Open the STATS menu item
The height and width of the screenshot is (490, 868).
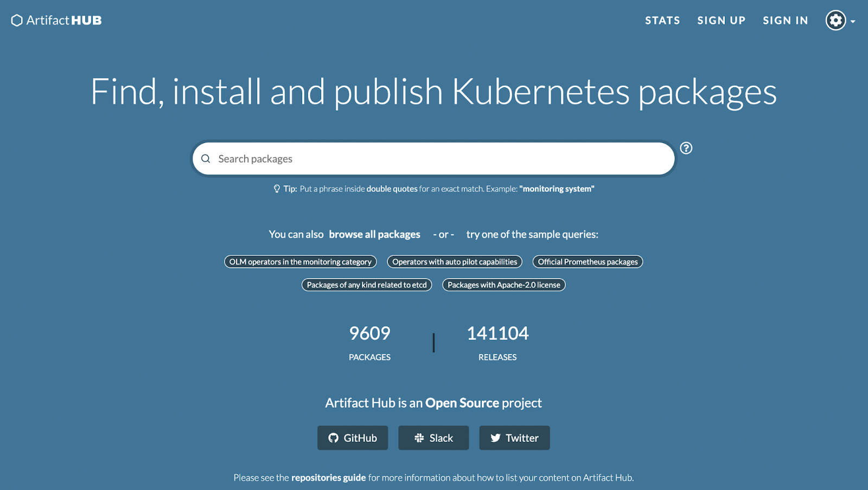pyautogui.click(x=662, y=20)
